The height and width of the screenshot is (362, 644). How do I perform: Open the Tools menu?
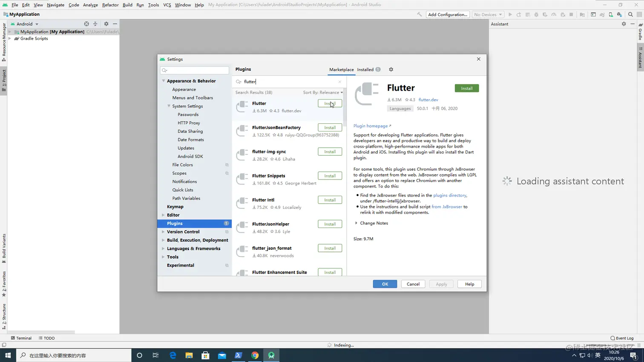[153, 5]
